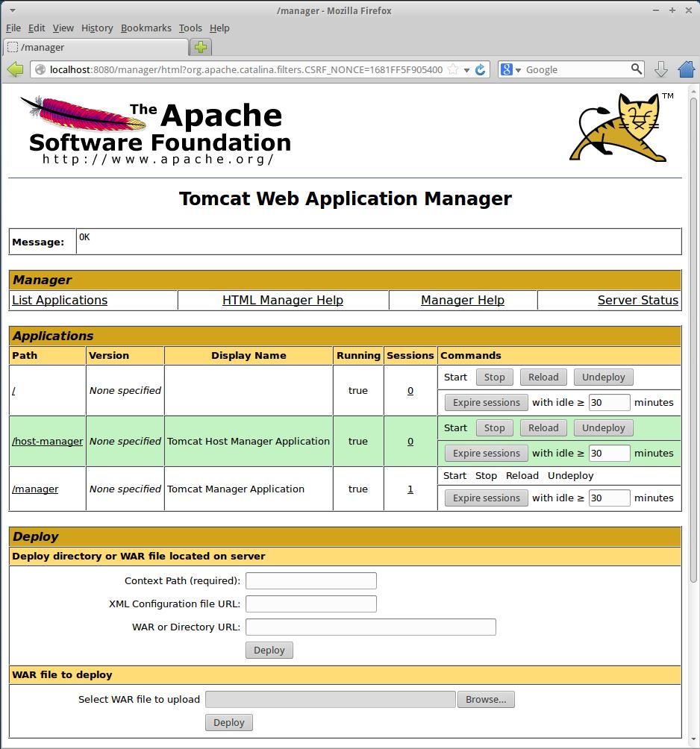Undeploy the root path application
This screenshot has height=749, width=700.
[603, 377]
